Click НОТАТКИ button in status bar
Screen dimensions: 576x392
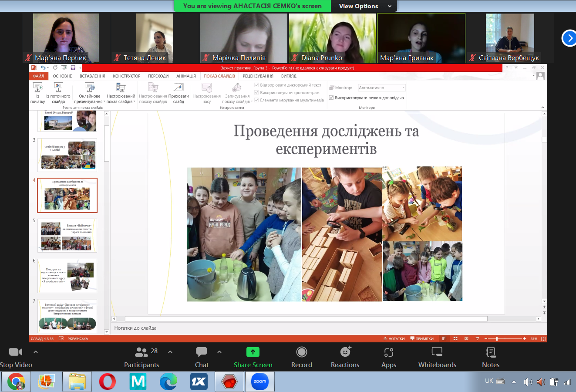[x=394, y=338]
